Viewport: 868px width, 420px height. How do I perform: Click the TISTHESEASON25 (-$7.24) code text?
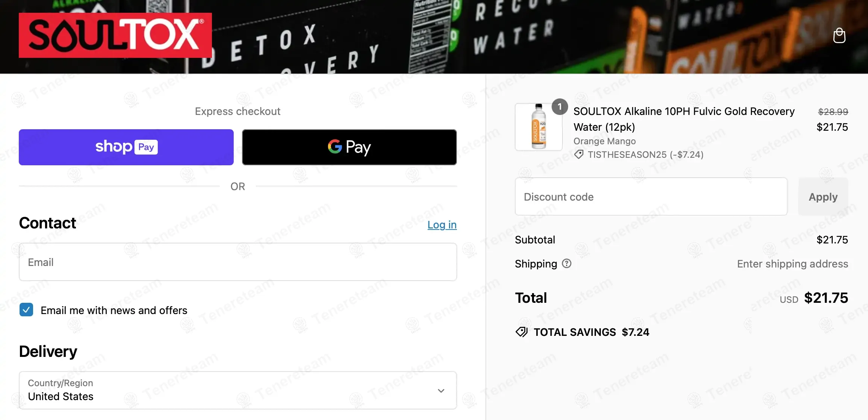(x=646, y=155)
